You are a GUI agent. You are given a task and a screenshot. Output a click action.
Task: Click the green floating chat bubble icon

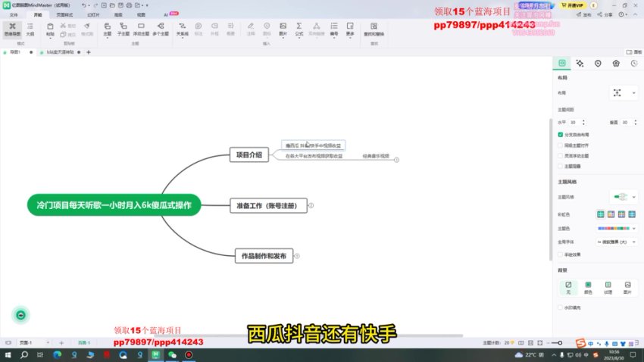coord(21,315)
